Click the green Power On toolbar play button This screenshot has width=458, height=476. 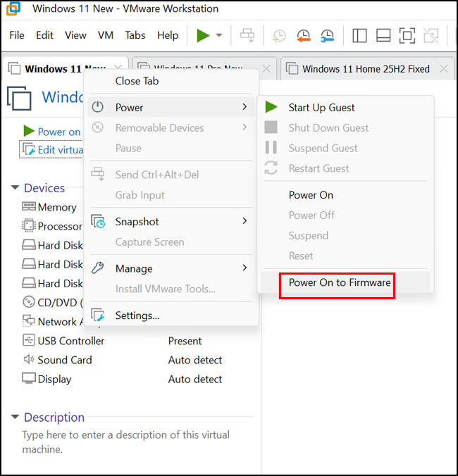click(x=203, y=35)
